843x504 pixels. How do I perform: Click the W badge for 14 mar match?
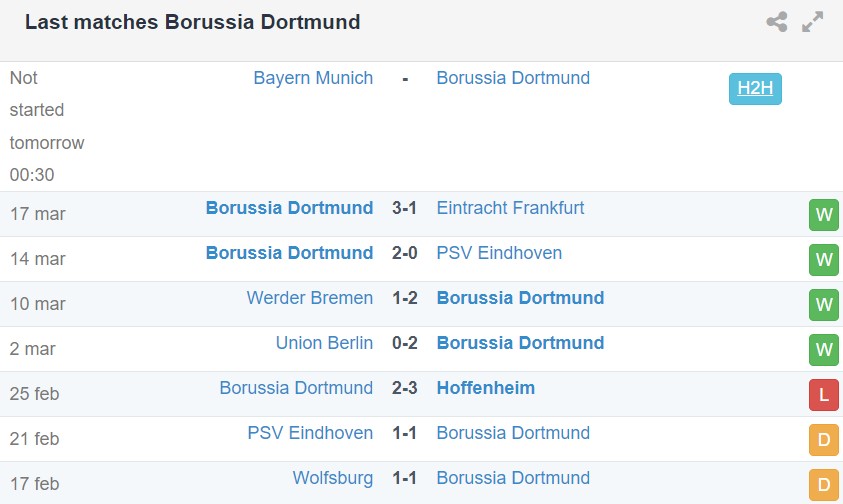(824, 260)
